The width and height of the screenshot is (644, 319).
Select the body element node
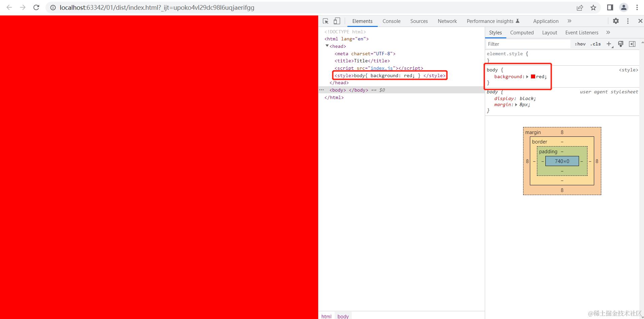(x=348, y=90)
